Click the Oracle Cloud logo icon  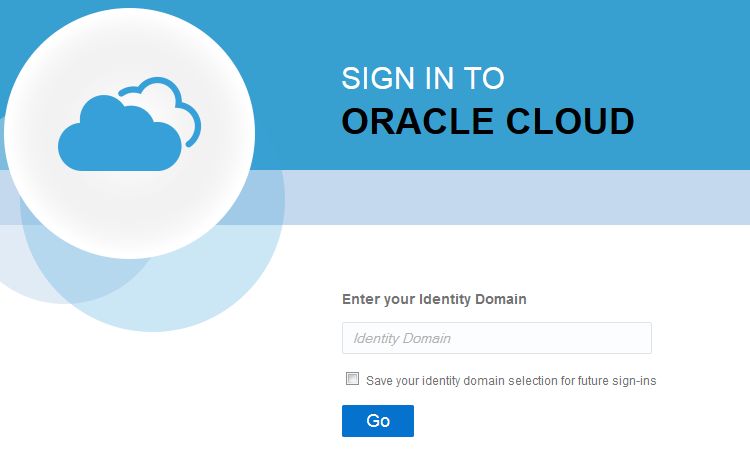[130, 124]
